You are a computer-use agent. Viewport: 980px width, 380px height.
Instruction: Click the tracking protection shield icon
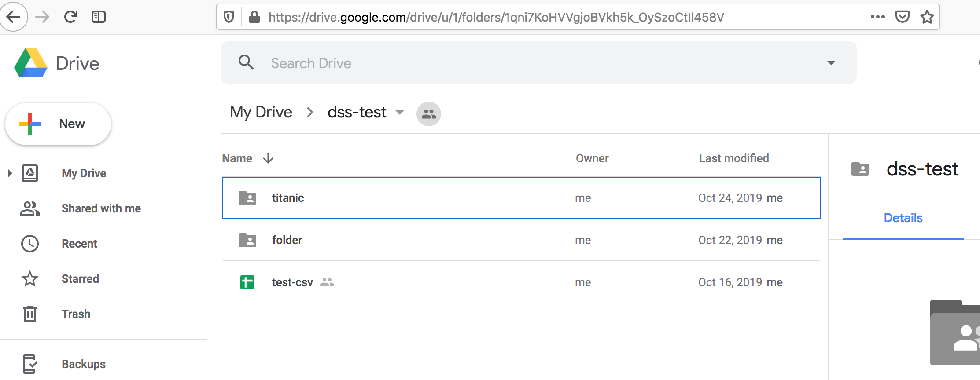pos(229,17)
